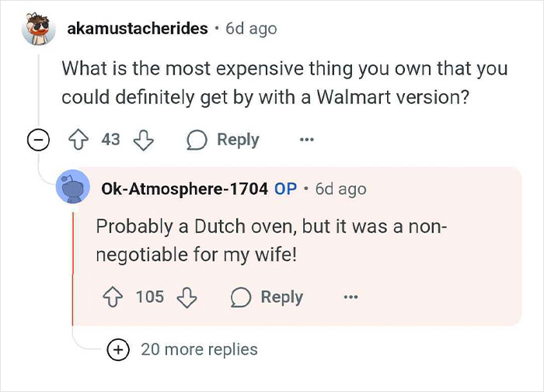This screenshot has height=392, width=544.
Task: Open more options on the Dutch oven reply
Action: (350, 297)
